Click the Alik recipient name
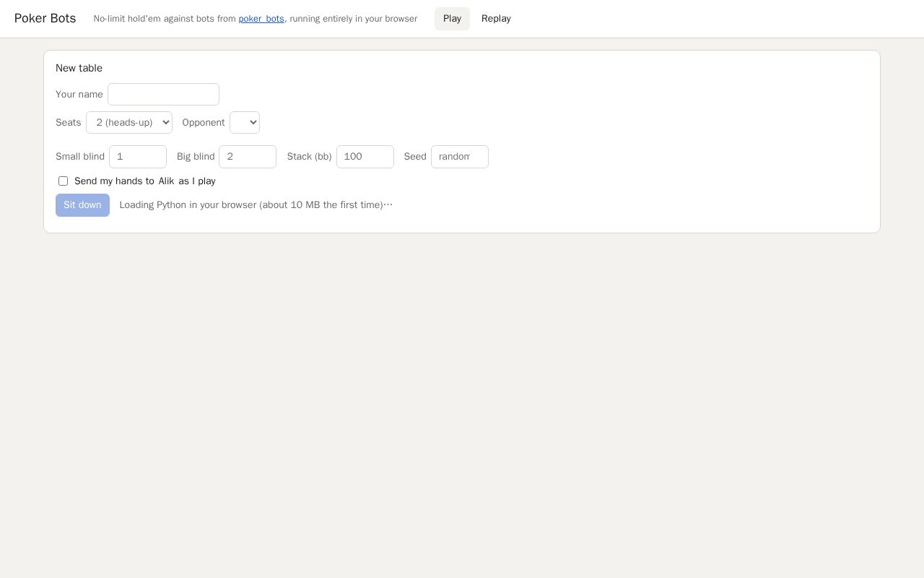 [x=167, y=181]
